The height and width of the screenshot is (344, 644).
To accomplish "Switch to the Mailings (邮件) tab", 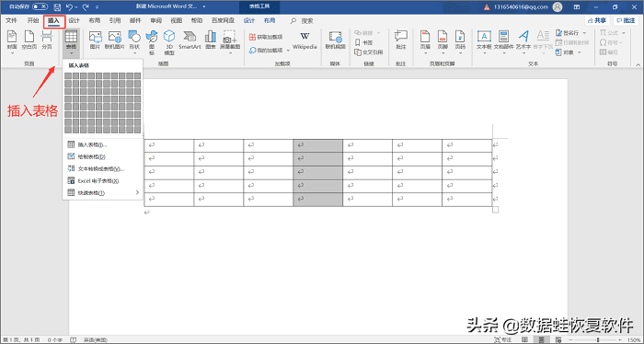I will click(135, 20).
